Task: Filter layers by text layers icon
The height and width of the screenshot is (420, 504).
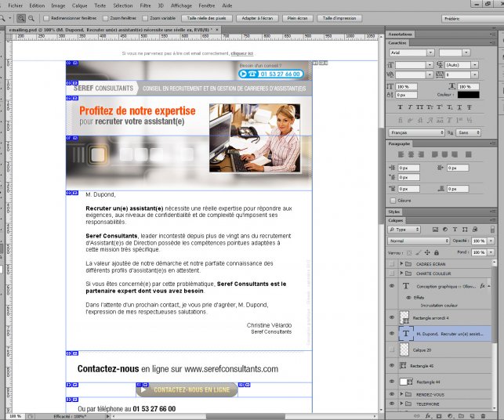Action: tap(455, 230)
